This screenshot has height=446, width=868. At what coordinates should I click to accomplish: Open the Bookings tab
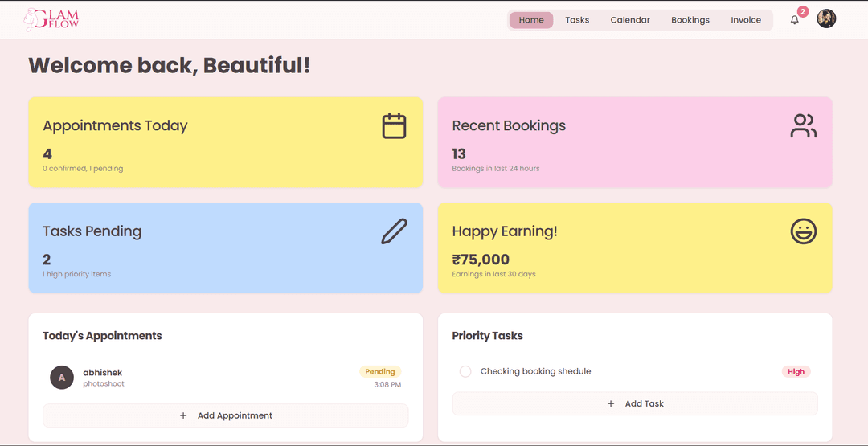click(690, 20)
